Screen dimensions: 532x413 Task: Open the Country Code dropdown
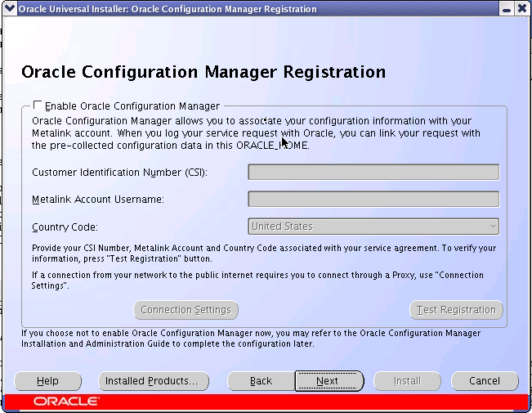point(373,227)
